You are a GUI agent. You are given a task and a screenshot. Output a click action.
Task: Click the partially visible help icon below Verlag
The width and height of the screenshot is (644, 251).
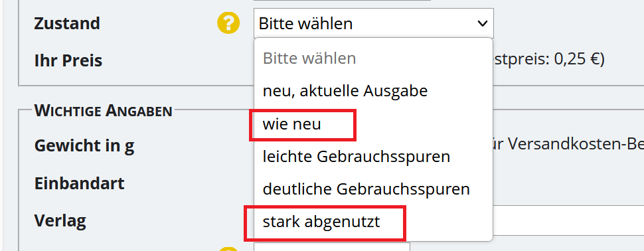click(x=228, y=249)
